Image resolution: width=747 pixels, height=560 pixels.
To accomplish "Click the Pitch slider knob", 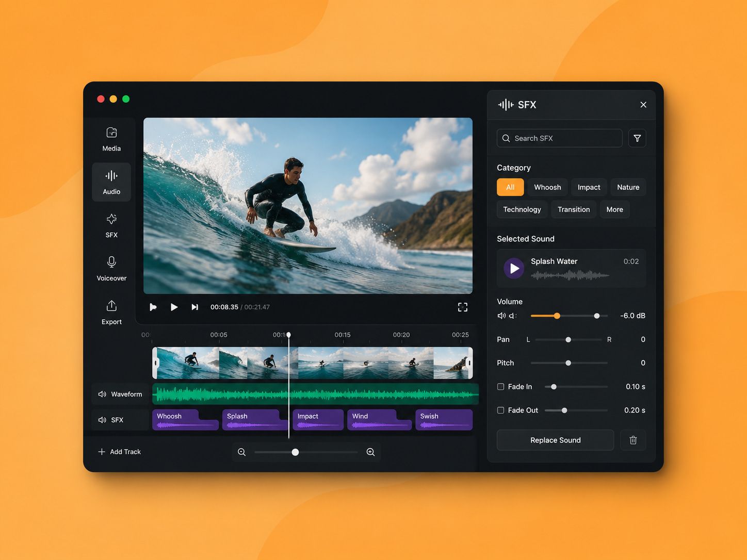I will (568, 363).
